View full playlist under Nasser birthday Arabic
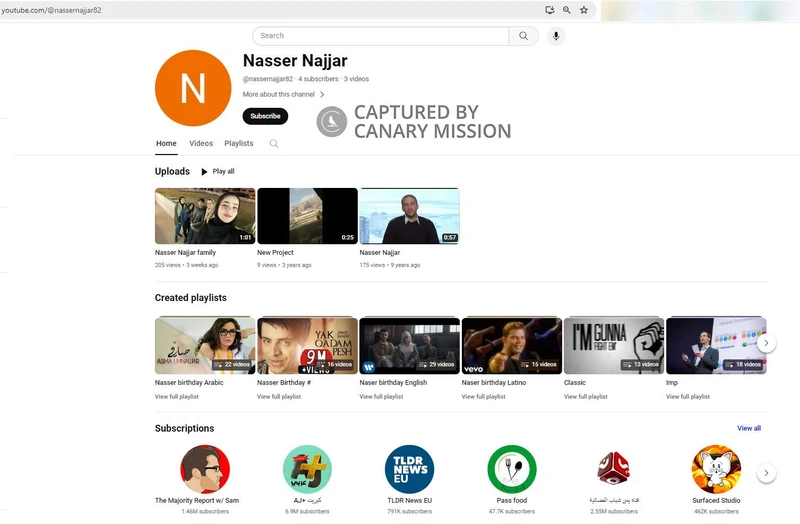 pos(177,396)
